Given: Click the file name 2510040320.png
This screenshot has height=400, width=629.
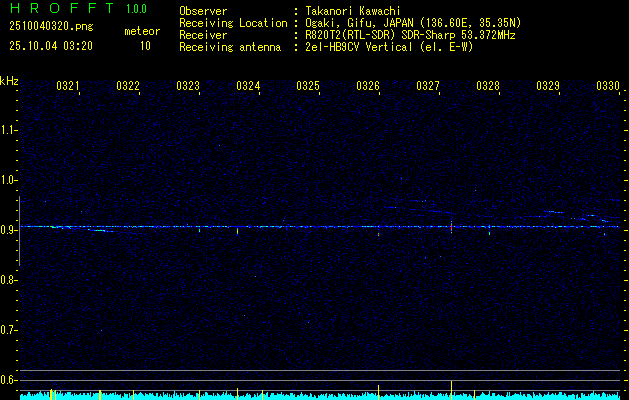Looking at the screenshot, I should click(x=51, y=27).
